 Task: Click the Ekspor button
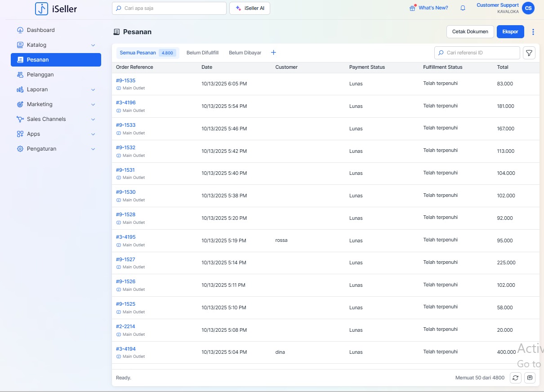[510, 32]
